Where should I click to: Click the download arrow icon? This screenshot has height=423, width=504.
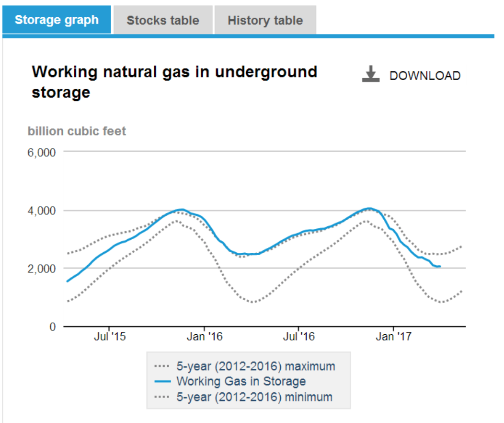tap(370, 74)
